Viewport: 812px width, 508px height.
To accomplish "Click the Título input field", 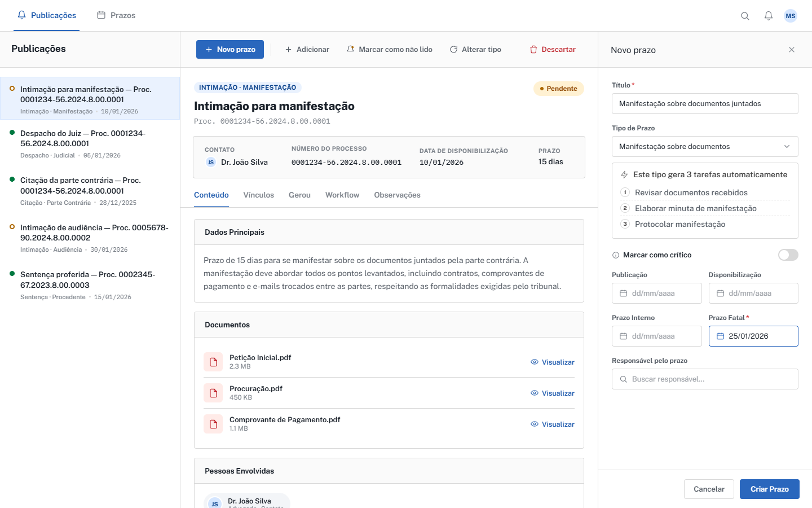I will click(705, 104).
